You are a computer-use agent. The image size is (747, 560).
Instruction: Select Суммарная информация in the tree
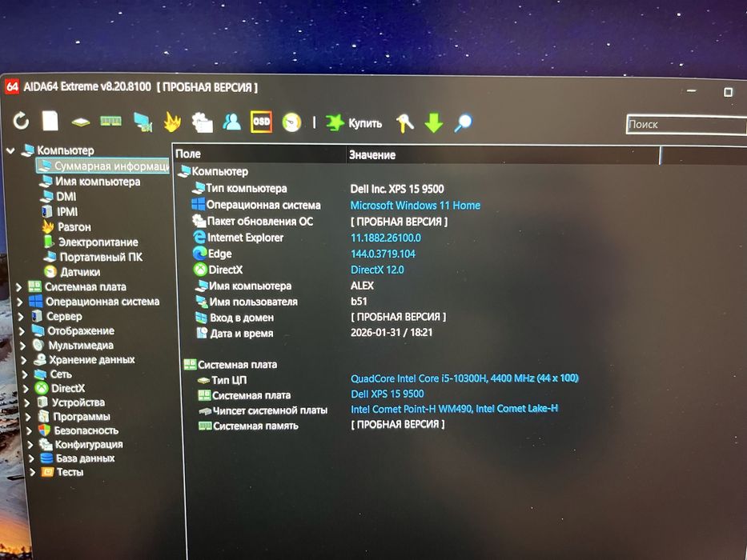[103, 166]
